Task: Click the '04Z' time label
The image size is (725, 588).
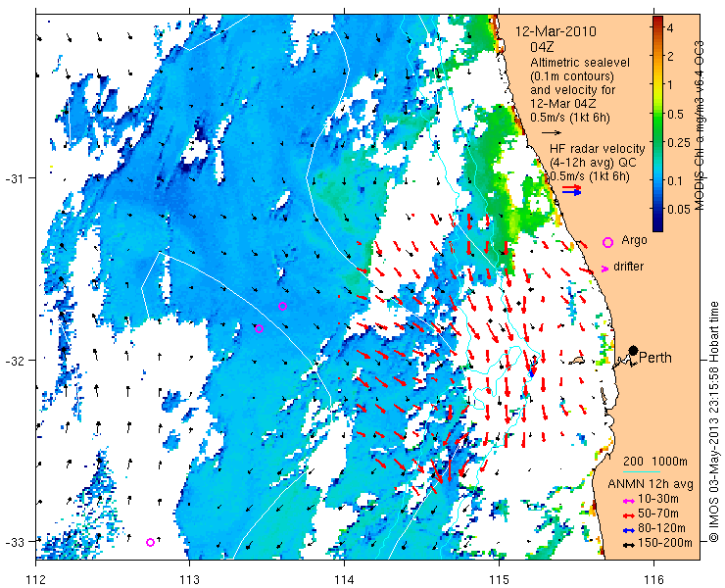Action: coord(542,47)
